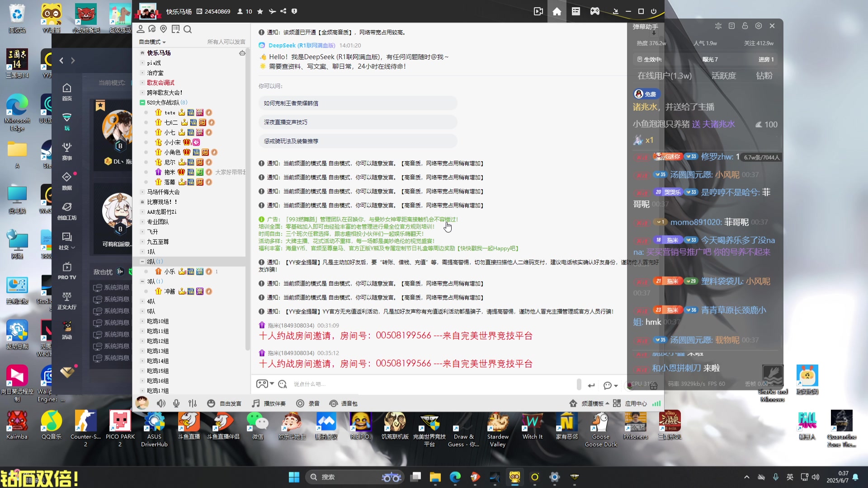Open 数据 in left sidebar window

(x=67, y=181)
